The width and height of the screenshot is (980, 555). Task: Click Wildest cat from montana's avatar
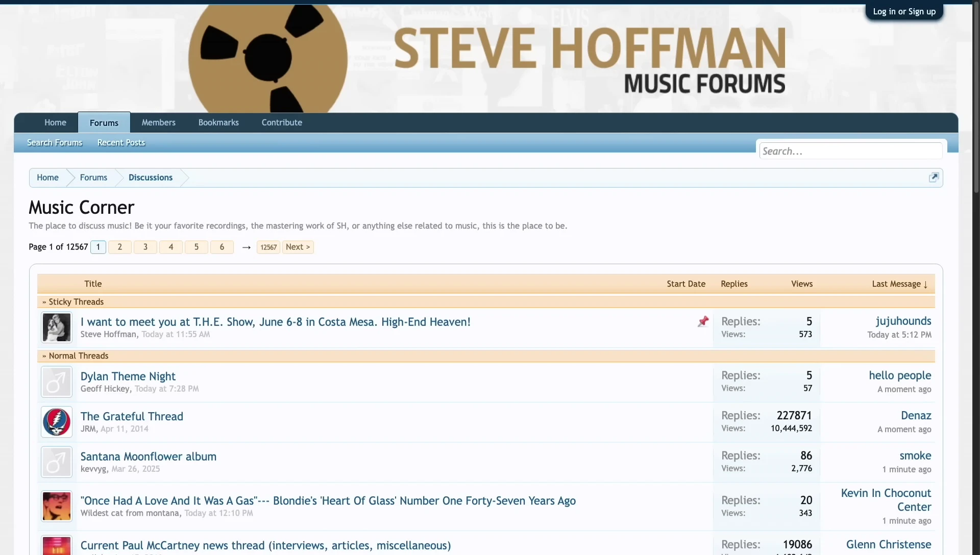(57, 507)
